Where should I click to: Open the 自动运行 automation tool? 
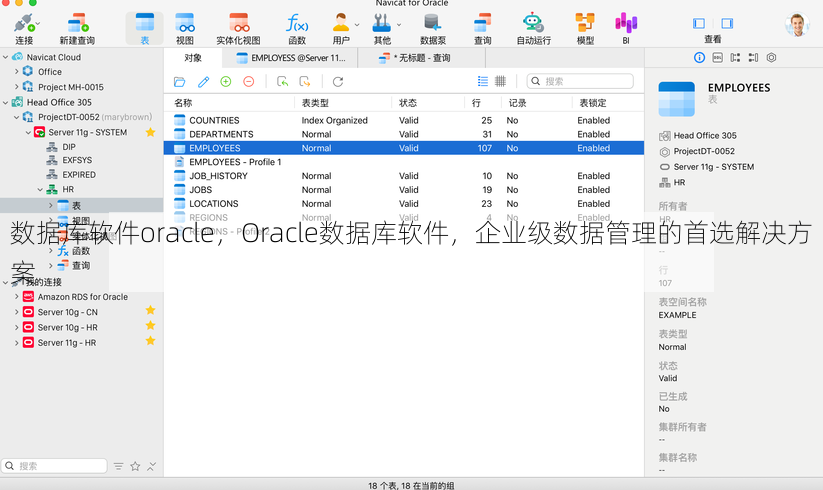533,29
